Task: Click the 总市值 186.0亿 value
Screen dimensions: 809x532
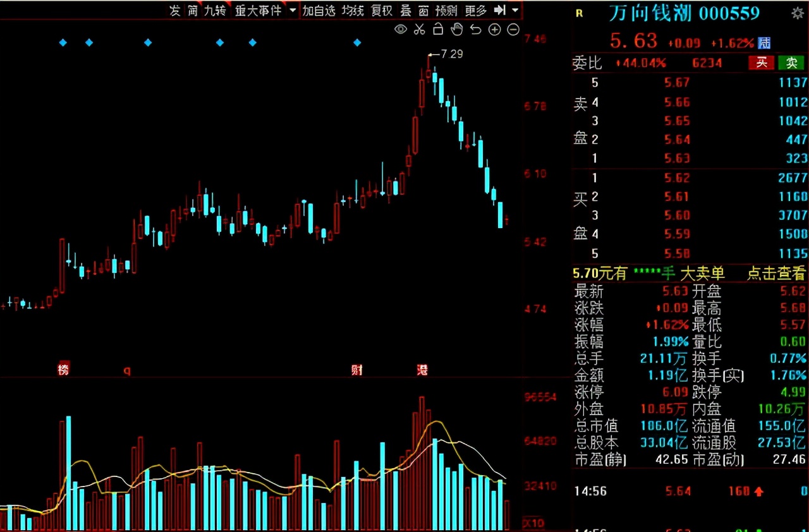Action: tap(664, 426)
